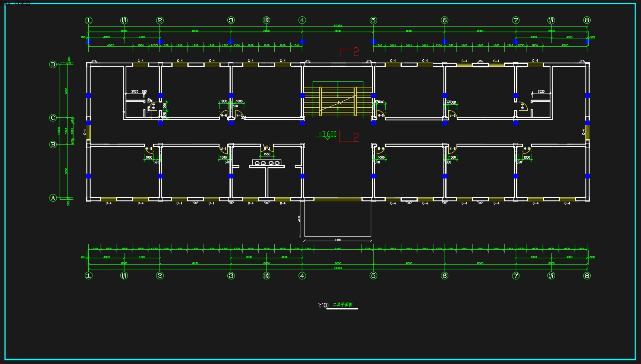Select the C-4 window on the left end wall

[88, 132]
